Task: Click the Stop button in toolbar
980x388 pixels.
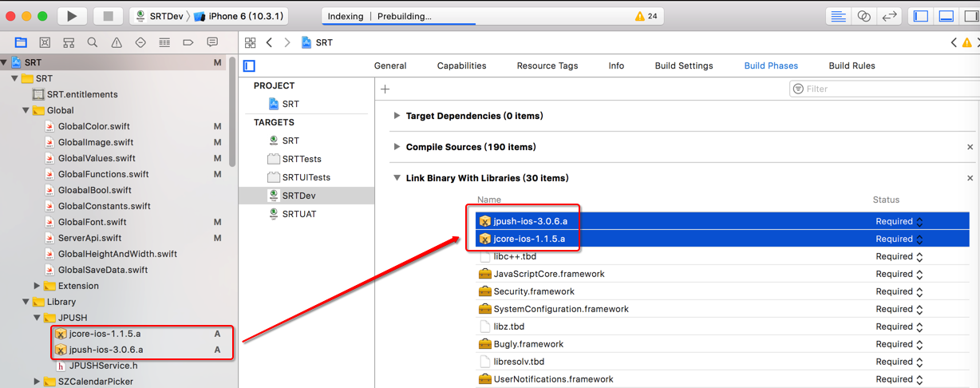Action: point(109,16)
